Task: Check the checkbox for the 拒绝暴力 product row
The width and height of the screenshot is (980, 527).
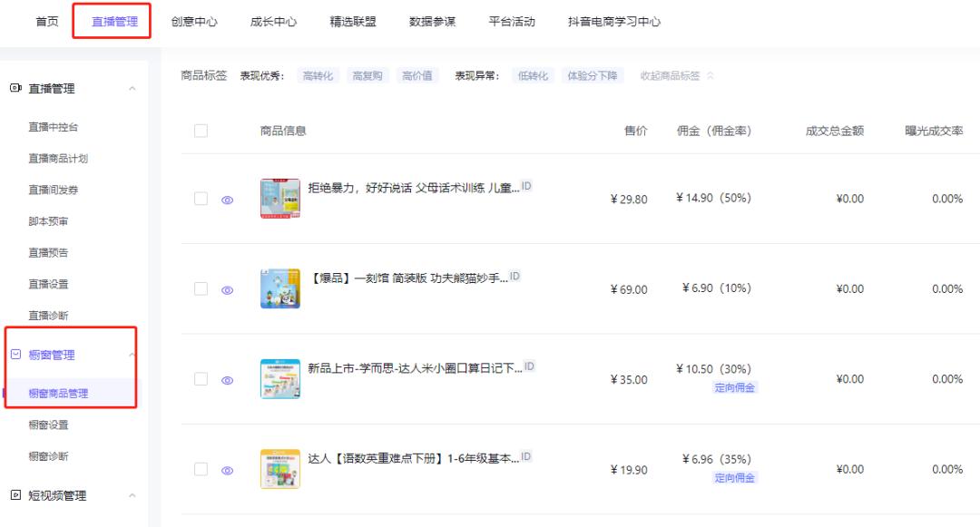Action: point(202,198)
